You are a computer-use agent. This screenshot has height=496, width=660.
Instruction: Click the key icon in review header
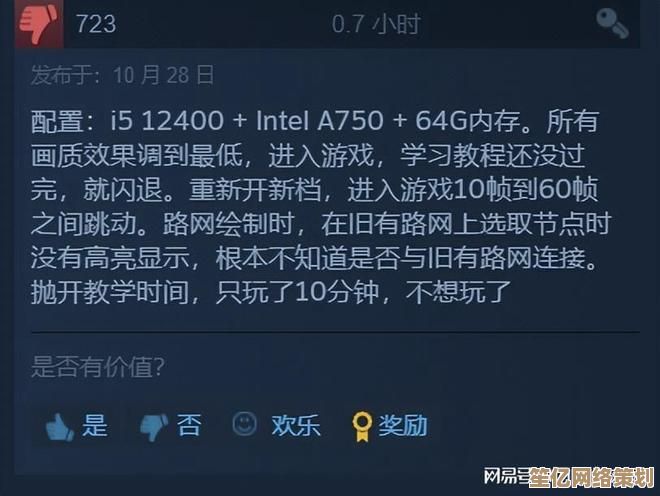click(x=611, y=23)
